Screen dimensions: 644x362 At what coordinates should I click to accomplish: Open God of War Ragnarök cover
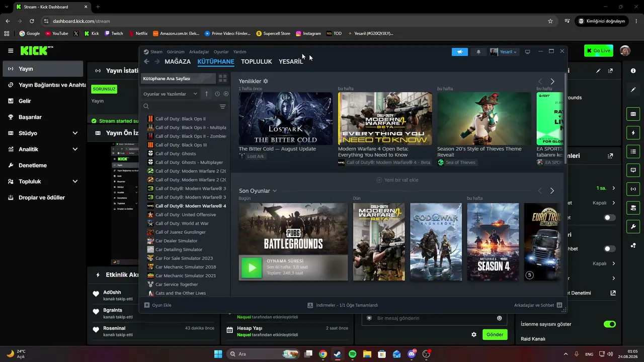pos(436,242)
